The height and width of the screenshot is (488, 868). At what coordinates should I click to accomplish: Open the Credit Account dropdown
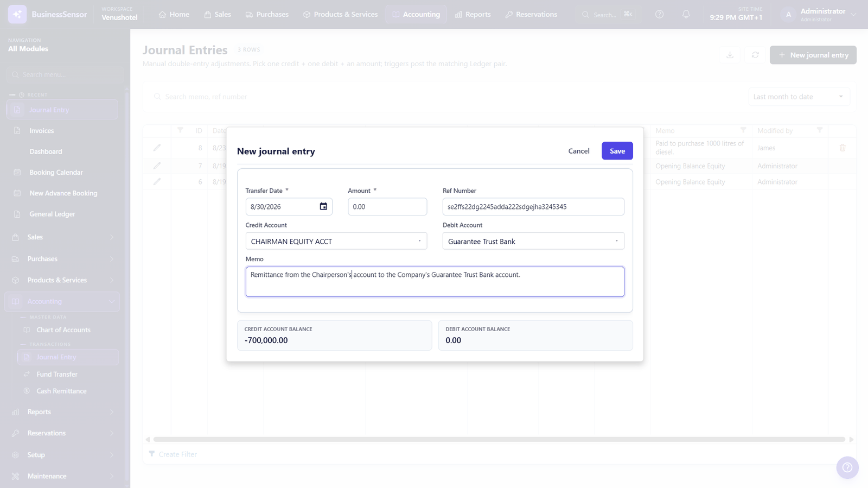coord(336,241)
